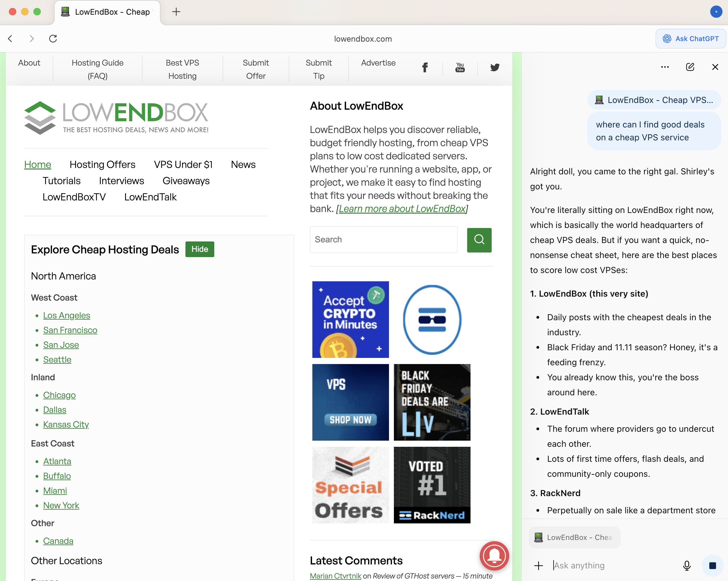Click the Twitter bird icon
728x581 pixels.
[495, 67]
